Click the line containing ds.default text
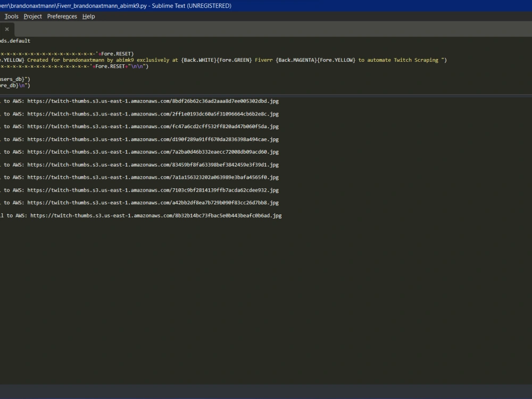Screen dimensions: 532x399 (13, 40)
